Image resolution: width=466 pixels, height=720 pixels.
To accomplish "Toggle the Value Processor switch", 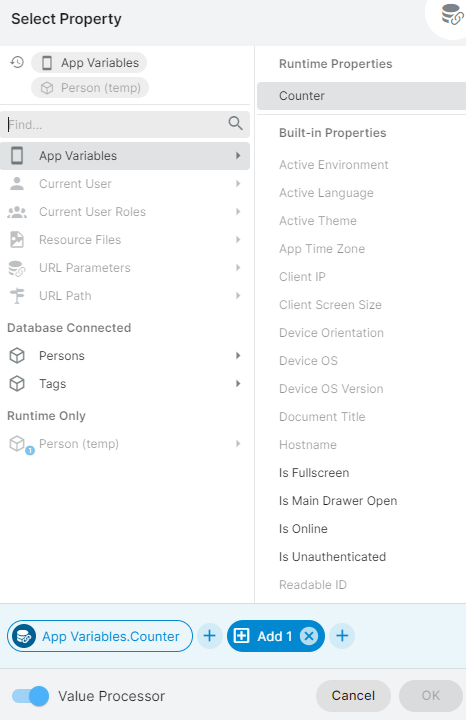I will click(x=30, y=696).
